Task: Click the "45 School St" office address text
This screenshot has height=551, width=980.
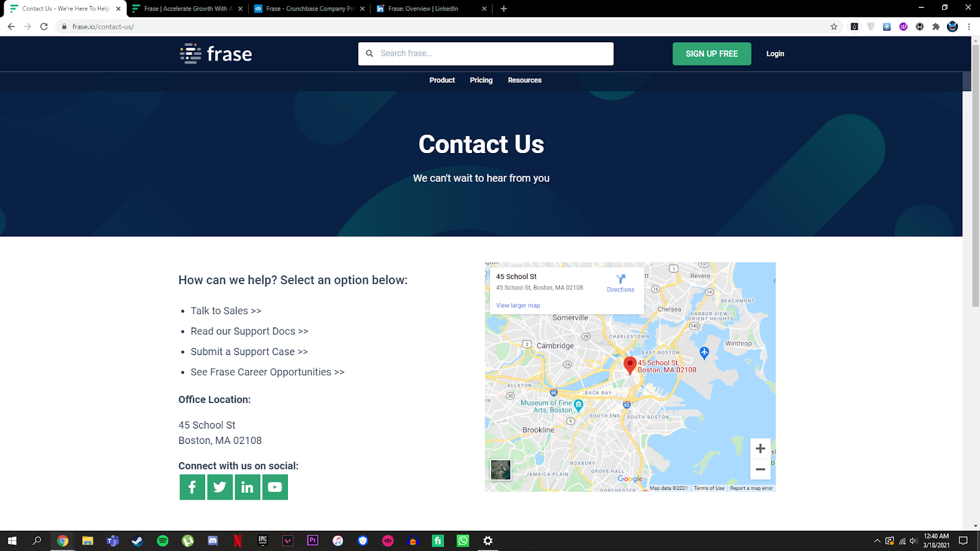Action: [207, 425]
